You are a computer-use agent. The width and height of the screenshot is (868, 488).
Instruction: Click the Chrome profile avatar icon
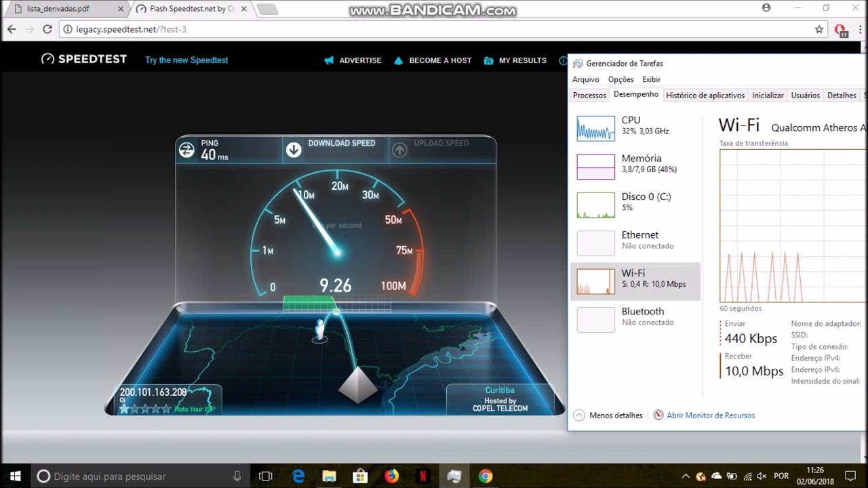766,8
